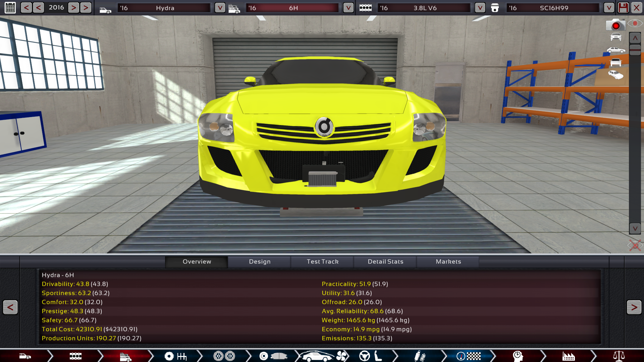
Task: Toggle the crossed-out eye icon
Action: [x=635, y=245]
